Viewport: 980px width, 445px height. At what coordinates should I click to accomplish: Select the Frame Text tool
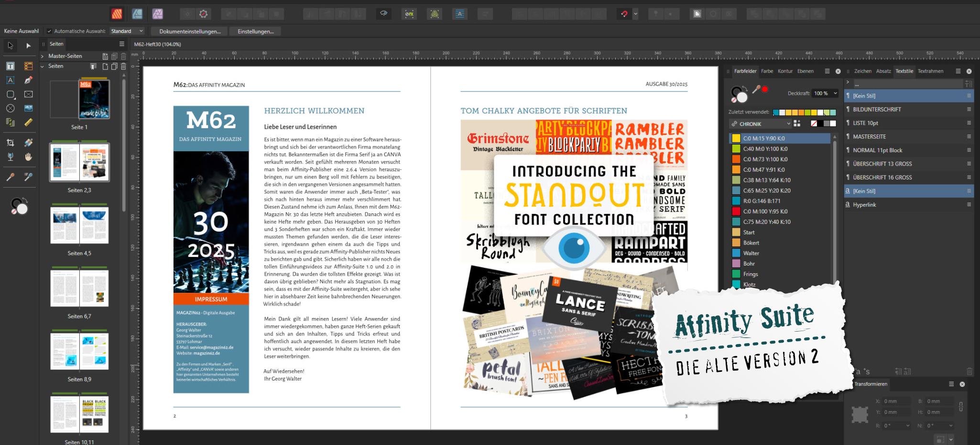click(x=10, y=66)
